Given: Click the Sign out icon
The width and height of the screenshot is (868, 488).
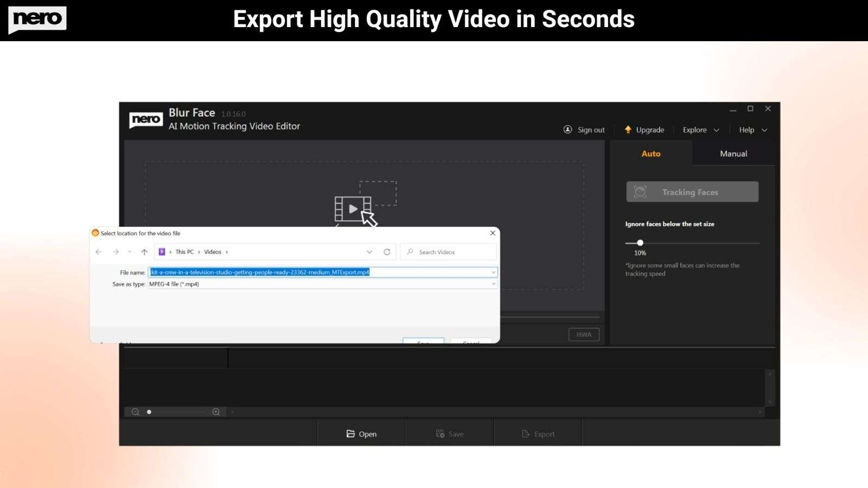Looking at the screenshot, I should pos(567,130).
